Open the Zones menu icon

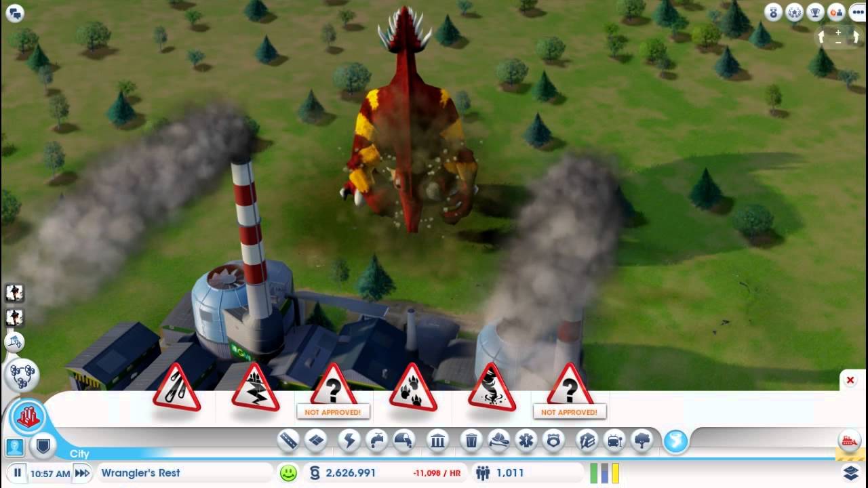pyautogui.click(x=317, y=441)
